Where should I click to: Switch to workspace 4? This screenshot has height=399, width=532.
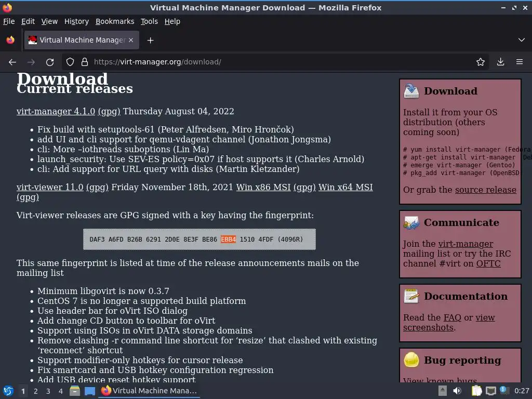pyautogui.click(x=61, y=391)
